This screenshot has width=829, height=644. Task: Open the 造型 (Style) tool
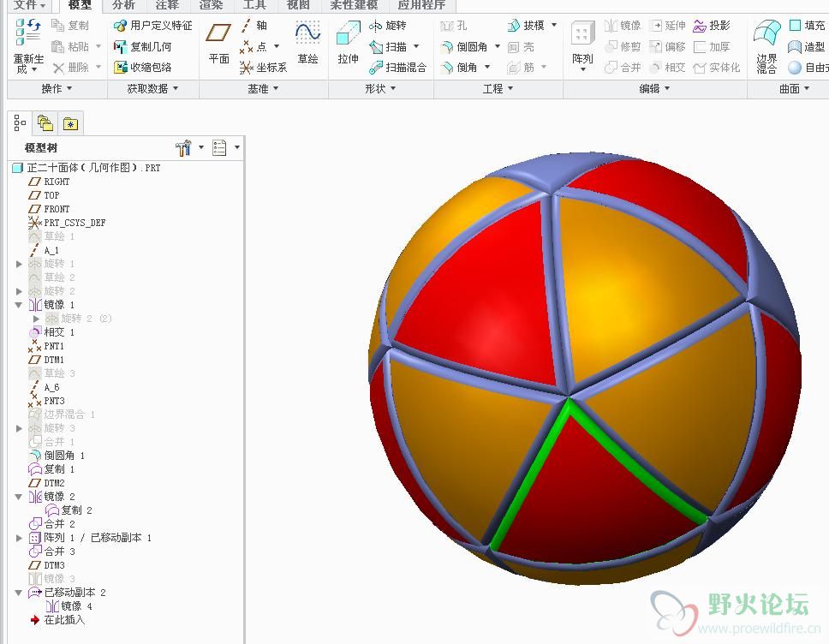coord(807,46)
